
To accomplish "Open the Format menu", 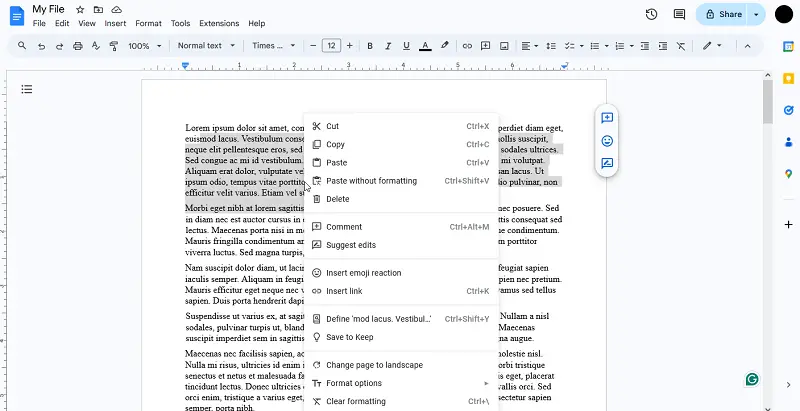I will (148, 23).
